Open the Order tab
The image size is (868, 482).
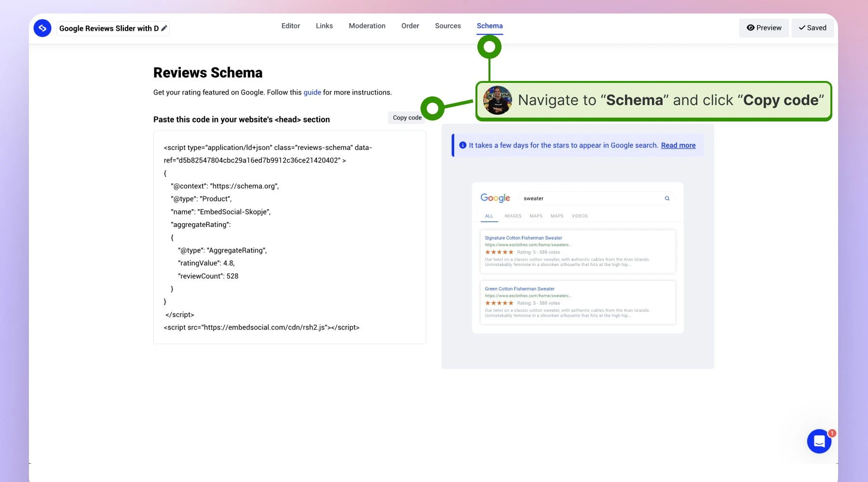(x=410, y=26)
